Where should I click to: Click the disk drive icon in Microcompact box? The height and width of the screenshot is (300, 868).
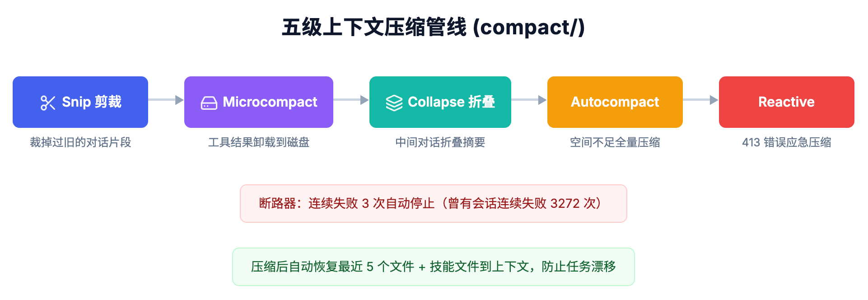[209, 103]
